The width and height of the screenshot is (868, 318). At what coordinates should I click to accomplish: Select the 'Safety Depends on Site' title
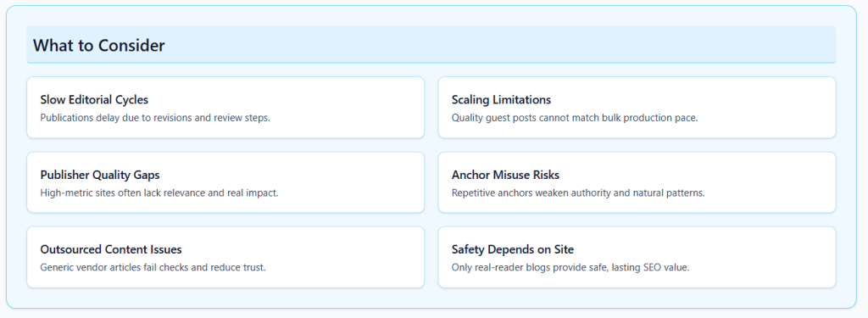pyautogui.click(x=513, y=249)
